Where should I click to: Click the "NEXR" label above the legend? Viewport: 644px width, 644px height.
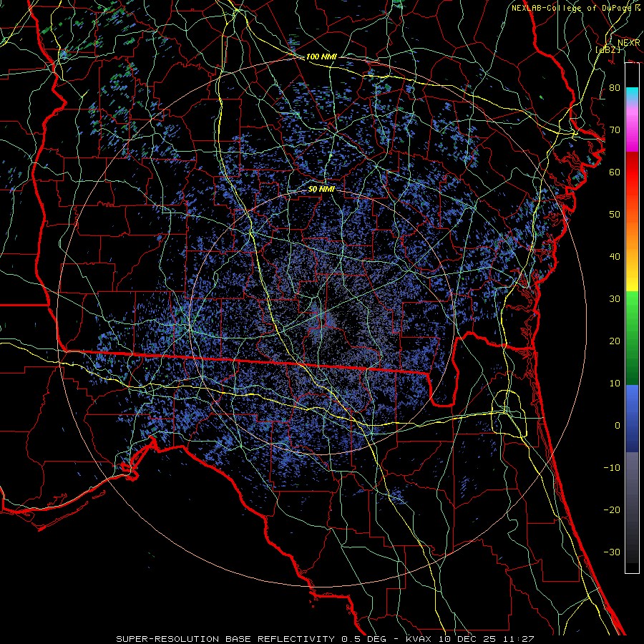tap(629, 43)
